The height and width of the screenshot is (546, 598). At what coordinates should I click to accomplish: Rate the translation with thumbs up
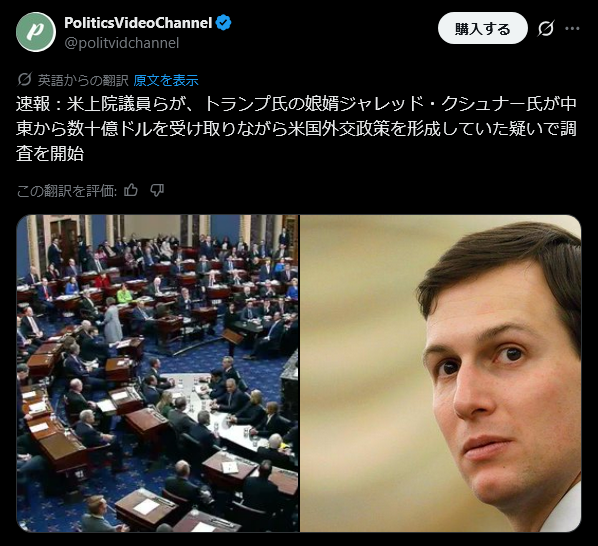131,190
